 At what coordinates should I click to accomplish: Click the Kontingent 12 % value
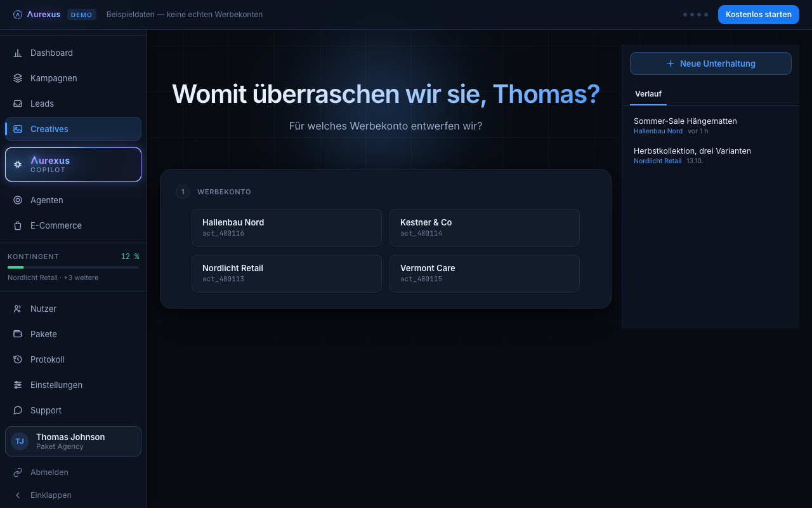pos(130,257)
